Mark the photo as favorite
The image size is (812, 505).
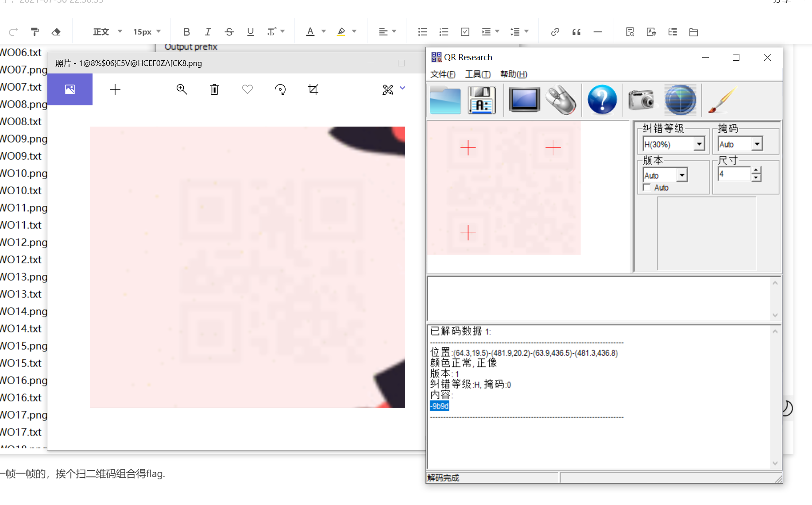pyautogui.click(x=247, y=89)
